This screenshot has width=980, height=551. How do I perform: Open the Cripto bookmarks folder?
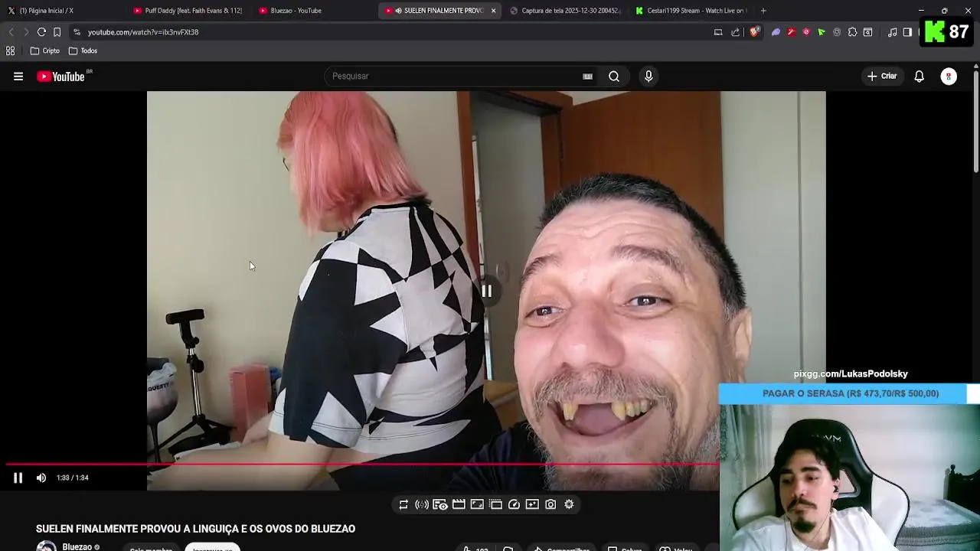point(45,51)
